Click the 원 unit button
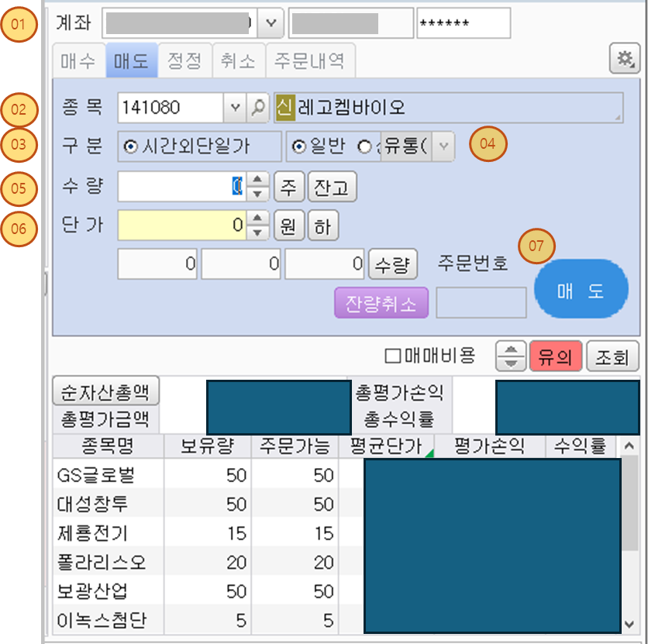This screenshot has width=648, height=644. pyautogui.click(x=289, y=226)
